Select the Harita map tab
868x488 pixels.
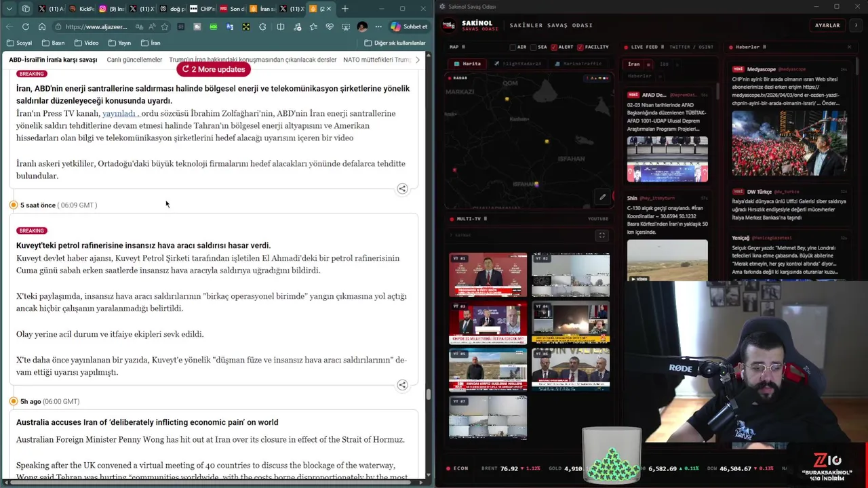[x=467, y=64]
